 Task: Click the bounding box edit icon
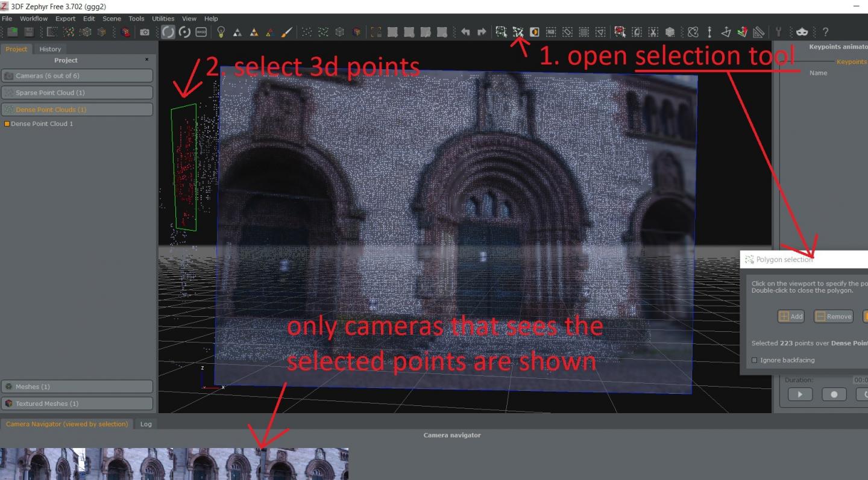pos(376,32)
